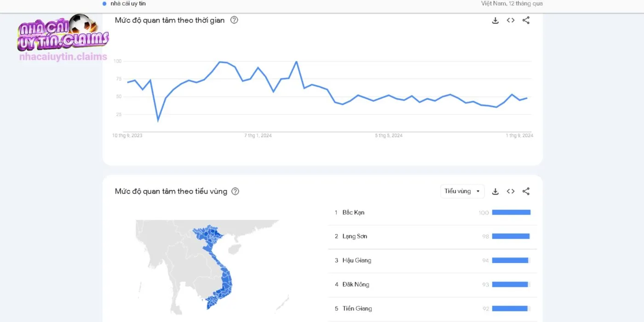Click the blue dot for 'nhà cái uy tín'
Screen dimensions: 644x322
(x=104, y=3)
